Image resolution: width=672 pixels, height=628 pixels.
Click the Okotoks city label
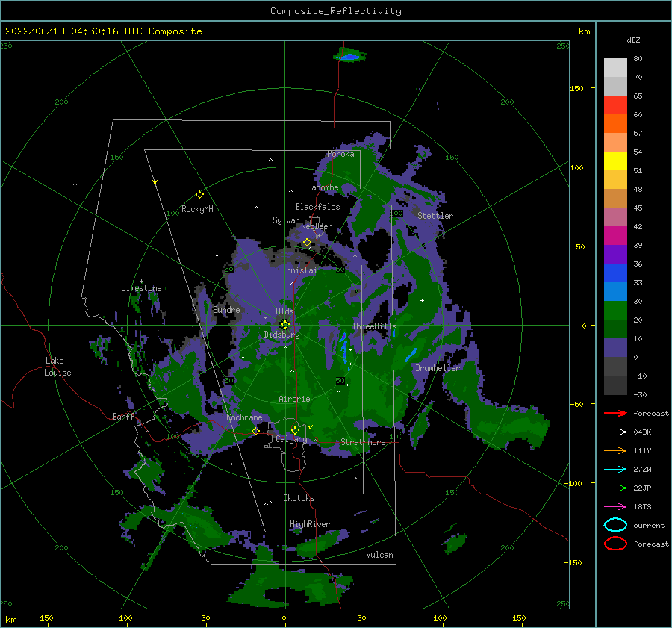pos(299,498)
